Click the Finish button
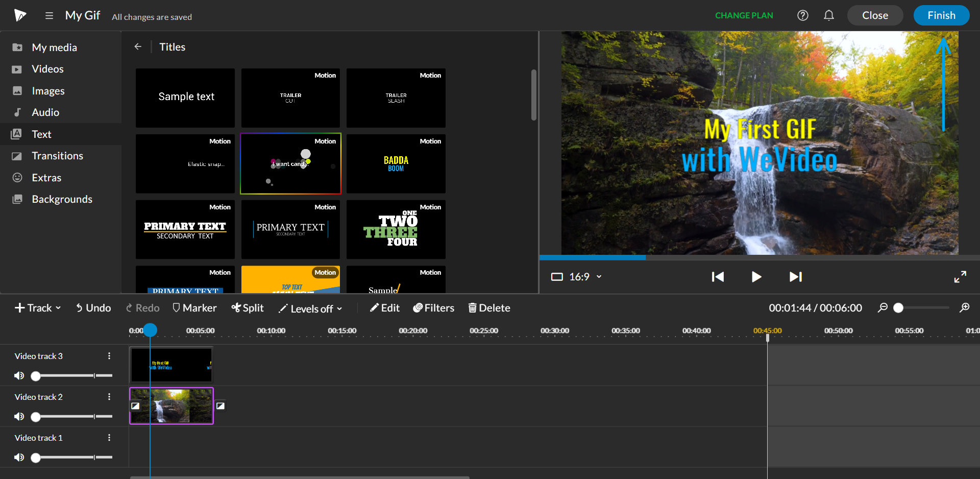The width and height of the screenshot is (980, 479). pyautogui.click(x=941, y=15)
